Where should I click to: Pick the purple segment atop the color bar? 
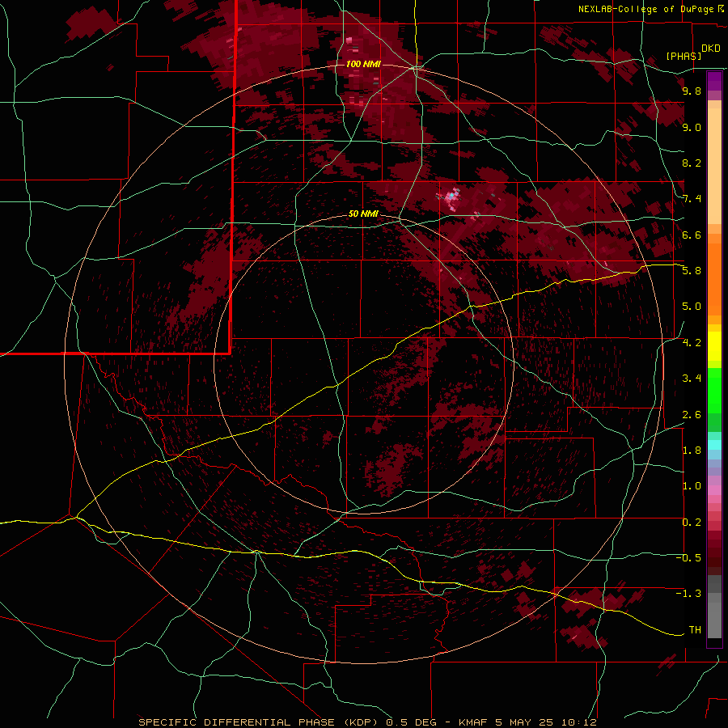(x=714, y=81)
